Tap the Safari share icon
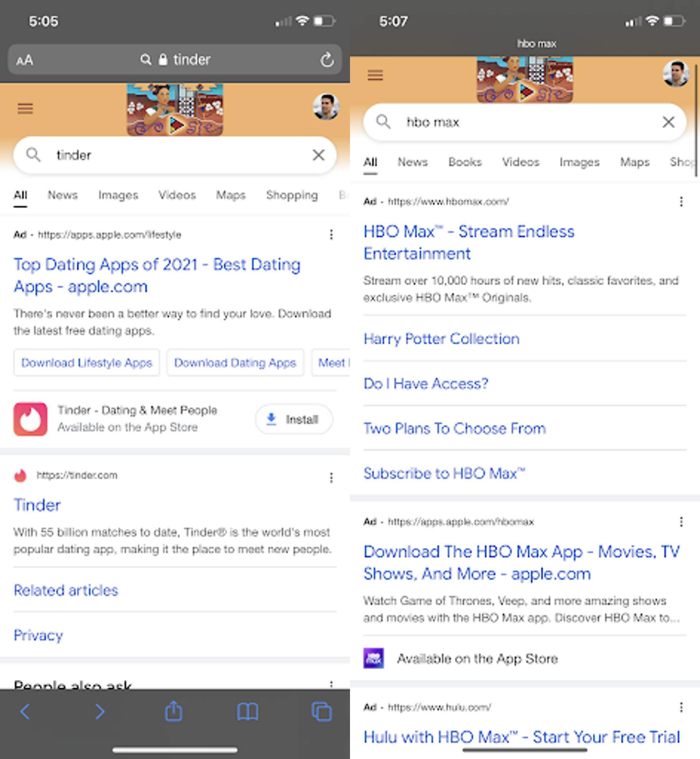The width and height of the screenshot is (700, 759). tap(174, 711)
